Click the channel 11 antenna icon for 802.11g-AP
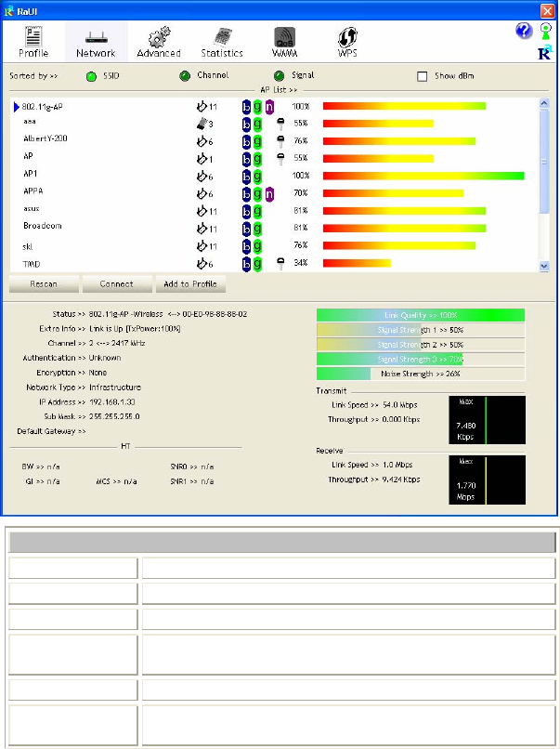Screen dimensions: 560x749 [x=202, y=107]
